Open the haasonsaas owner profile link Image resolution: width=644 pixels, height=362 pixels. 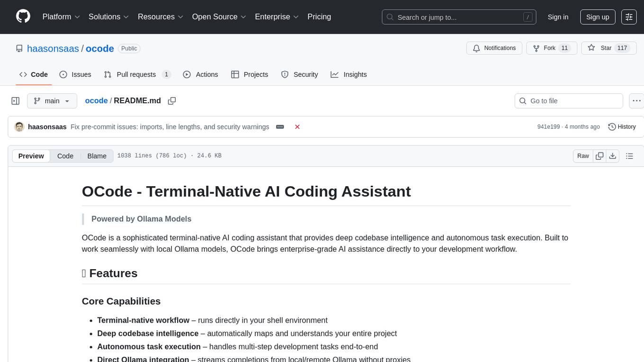point(53,48)
